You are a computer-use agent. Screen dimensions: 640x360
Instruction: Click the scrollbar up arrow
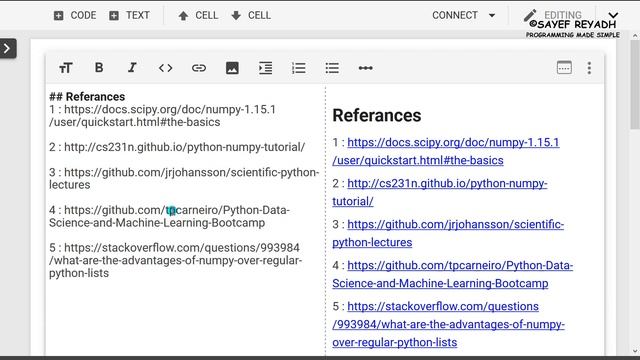click(x=635, y=36)
